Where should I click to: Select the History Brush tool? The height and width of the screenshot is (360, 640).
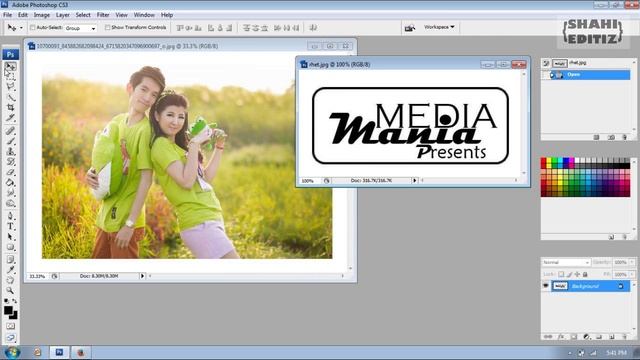point(11,162)
